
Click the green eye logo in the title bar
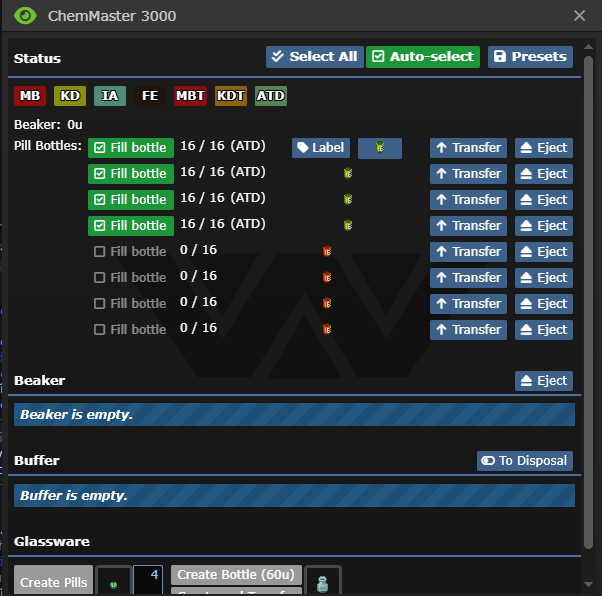[25, 16]
